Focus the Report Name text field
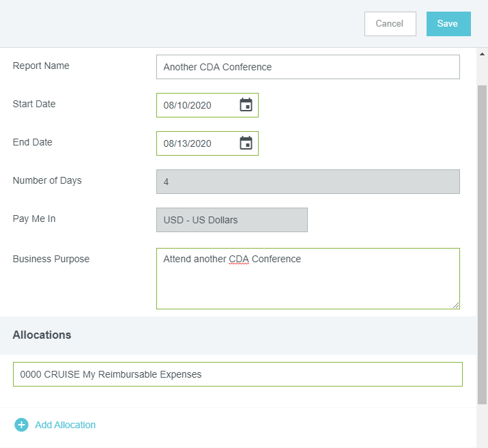 click(307, 67)
